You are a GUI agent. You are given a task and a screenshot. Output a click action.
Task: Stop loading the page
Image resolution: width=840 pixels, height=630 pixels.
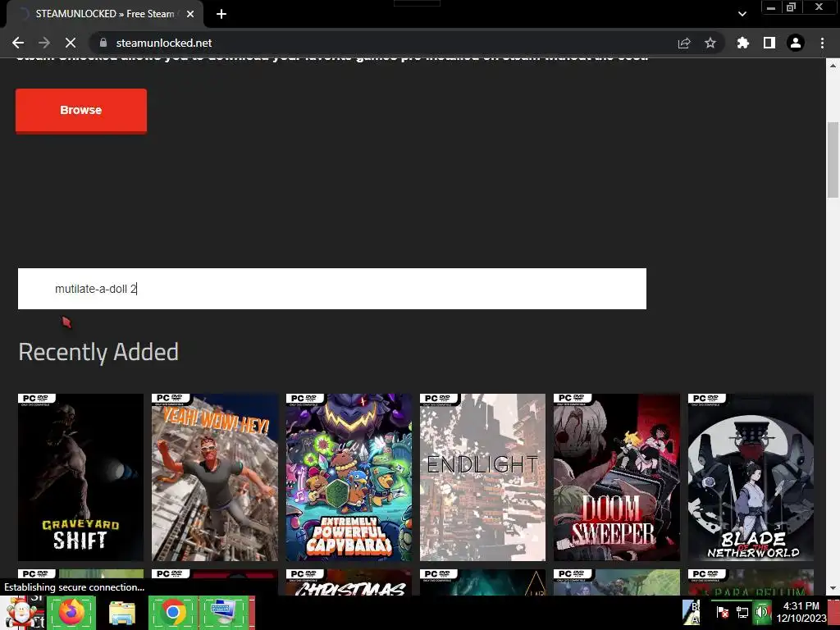(x=71, y=43)
